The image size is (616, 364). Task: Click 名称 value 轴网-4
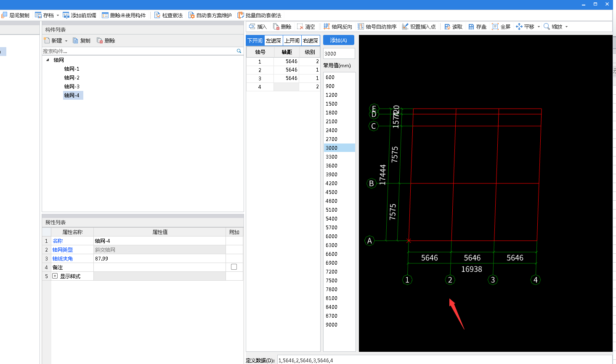point(159,241)
